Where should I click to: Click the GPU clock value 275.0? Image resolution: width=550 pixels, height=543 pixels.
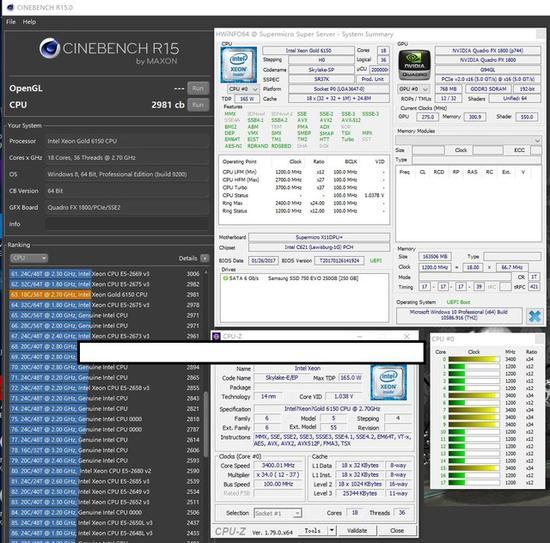[427, 117]
